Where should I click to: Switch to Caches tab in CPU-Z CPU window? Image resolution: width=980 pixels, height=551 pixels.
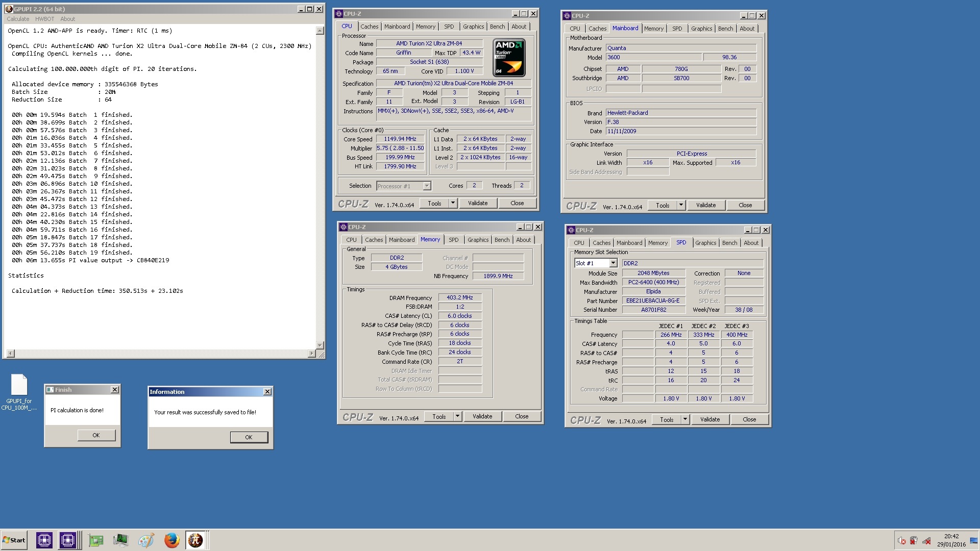pyautogui.click(x=369, y=27)
